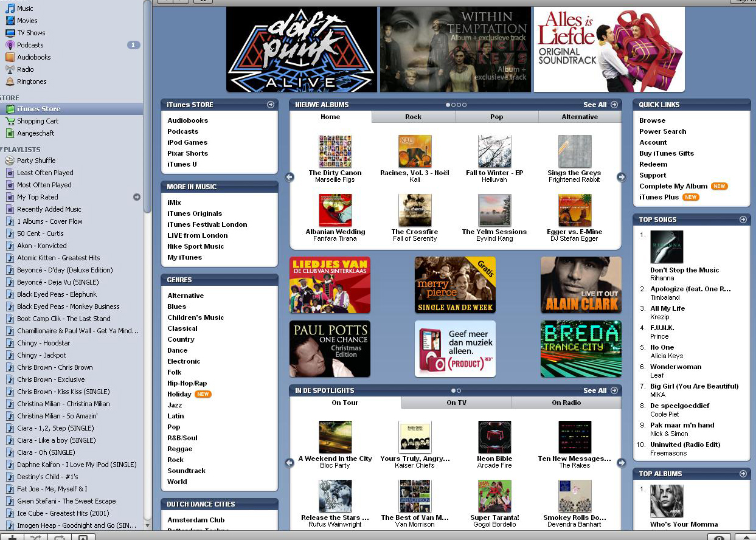756x540 pixels.
Task: Select the Party Shuffle playlist
Action: (36, 161)
